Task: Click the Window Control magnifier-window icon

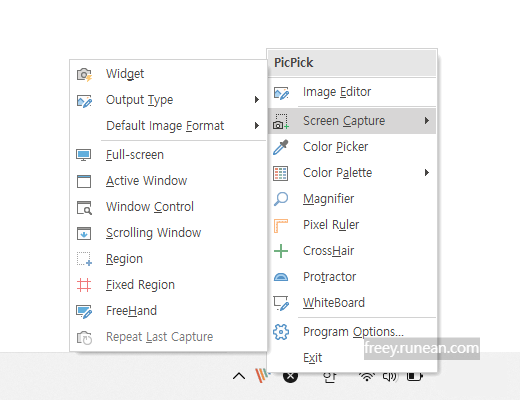Action: coord(84,207)
